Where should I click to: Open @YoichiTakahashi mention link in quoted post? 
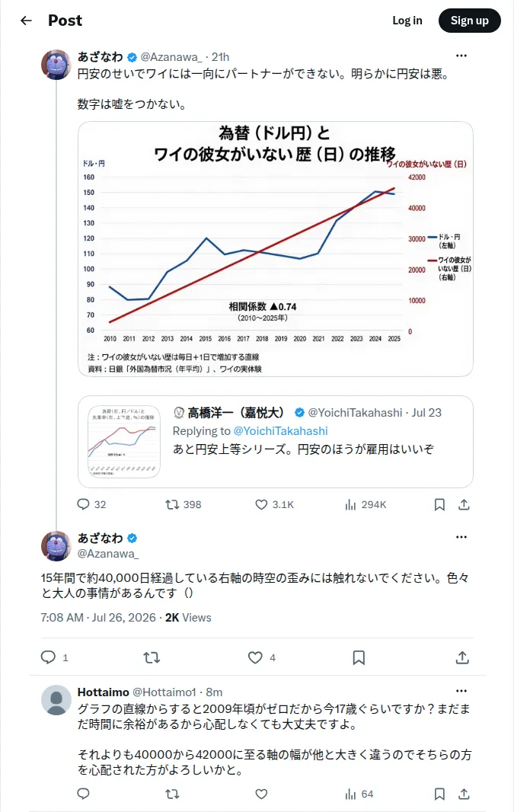point(280,431)
